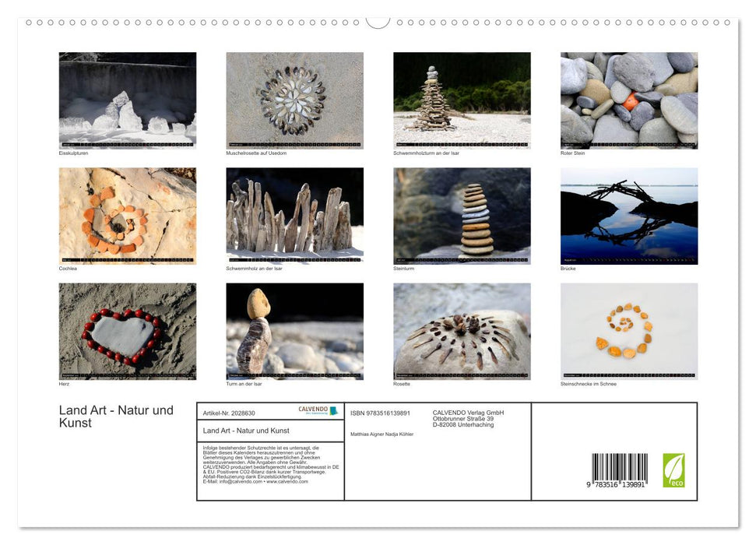The height and width of the screenshot is (545, 756).
Task: Toggle the Steinturm stacked stones photo
Action: tap(461, 215)
